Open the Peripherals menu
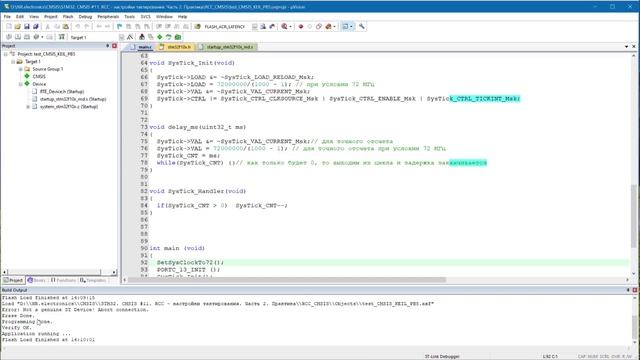The image size is (640, 360). pos(108,17)
